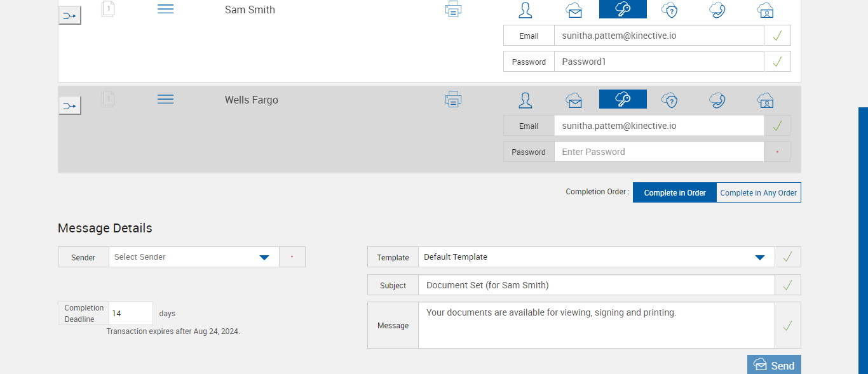Click the Wells Fargo Enter Password field
Image resolution: width=868 pixels, height=374 pixels.
[x=658, y=152]
